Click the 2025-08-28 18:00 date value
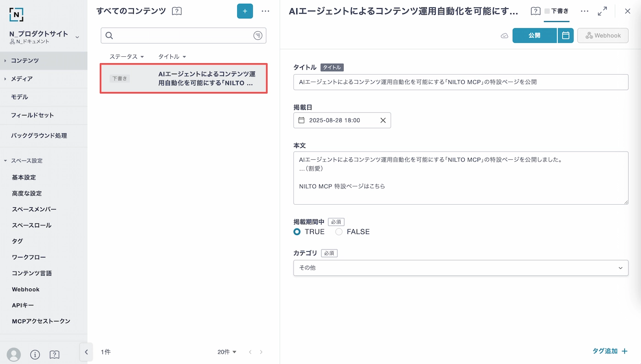The height and width of the screenshot is (364, 641). (335, 120)
